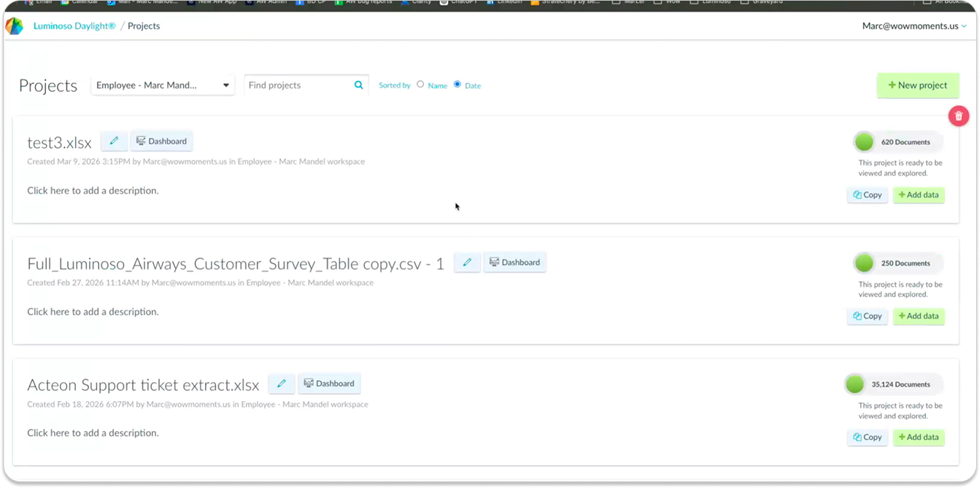Add data to test3.xlsx
The height and width of the screenshot is (488, 980).
point(919,195)
